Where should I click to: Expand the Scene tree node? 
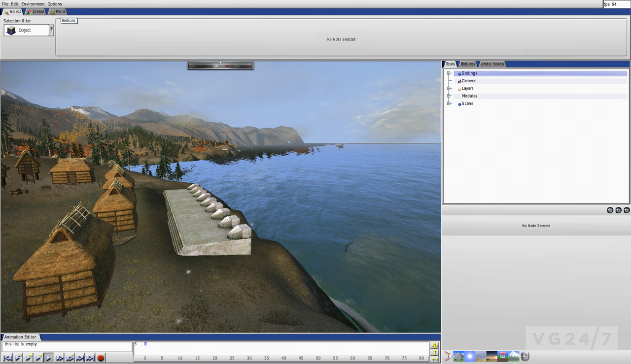(x=449, y=103)
